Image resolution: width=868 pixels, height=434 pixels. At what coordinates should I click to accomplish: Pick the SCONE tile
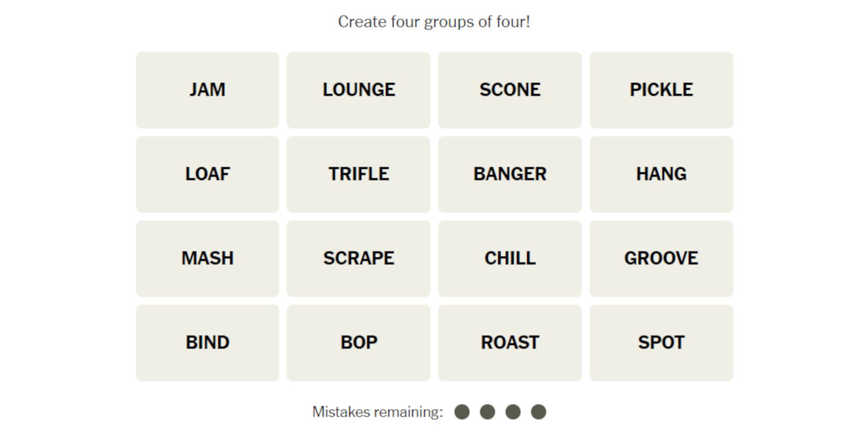coord(510,90)
